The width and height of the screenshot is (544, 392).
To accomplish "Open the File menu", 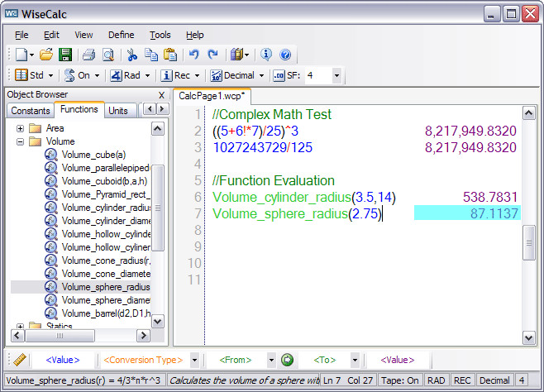I will [x=21, y=35].
